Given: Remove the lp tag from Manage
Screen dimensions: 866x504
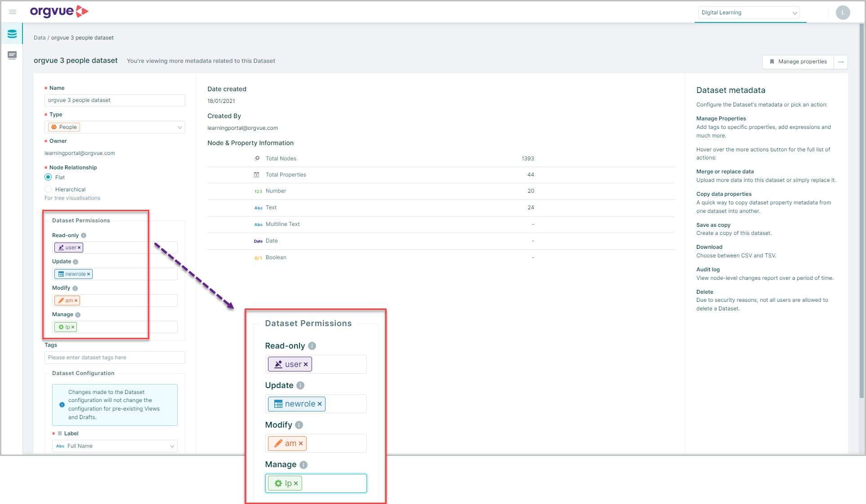Looking at the screenshot, I should (x=73, y=327).
